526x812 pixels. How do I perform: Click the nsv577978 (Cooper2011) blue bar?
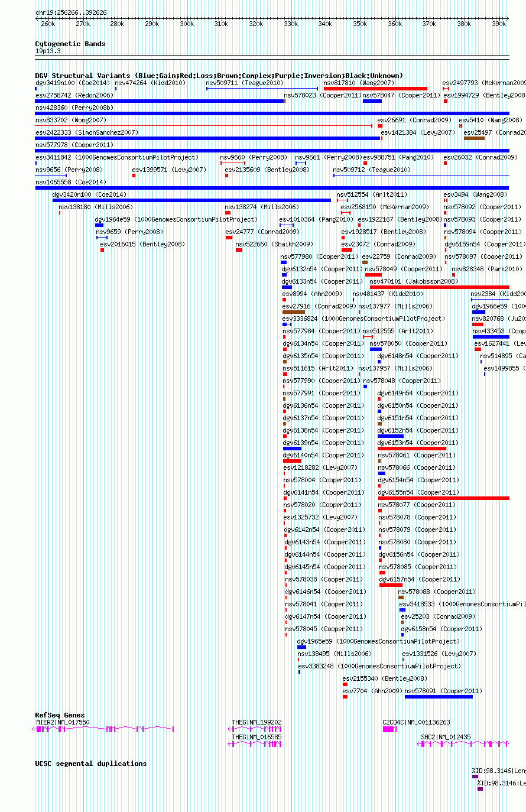(x=272, y=151)
